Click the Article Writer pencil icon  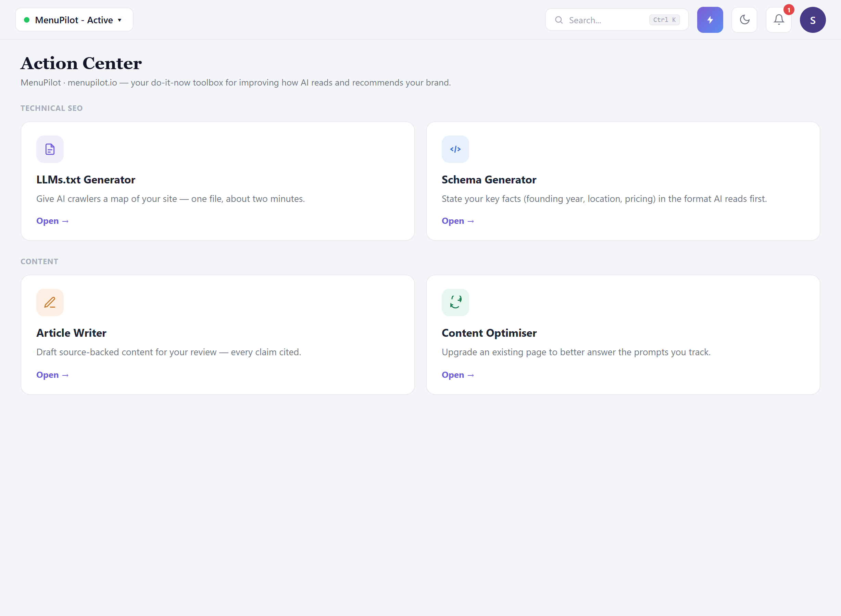[x=50, y=303]
